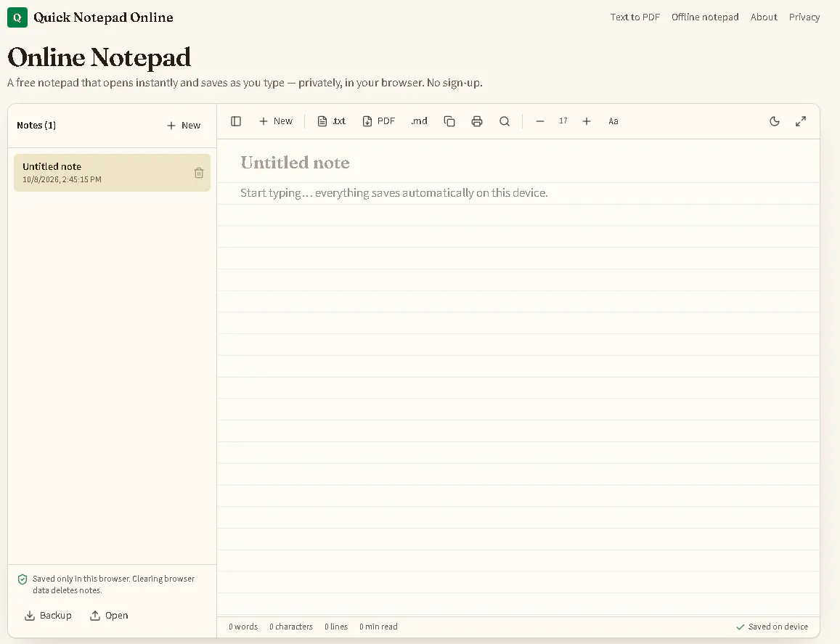Click the 0 words counter
This screenshot has height=644, width=840.
243,627
